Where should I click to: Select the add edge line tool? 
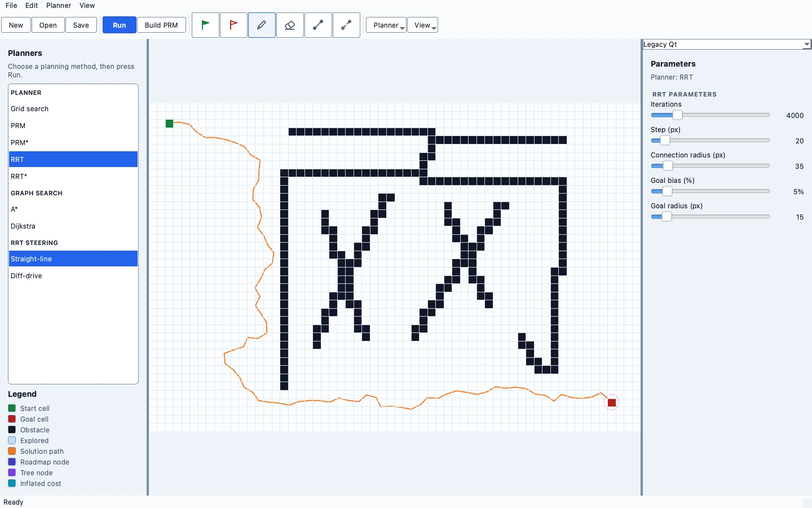(318, 25)
